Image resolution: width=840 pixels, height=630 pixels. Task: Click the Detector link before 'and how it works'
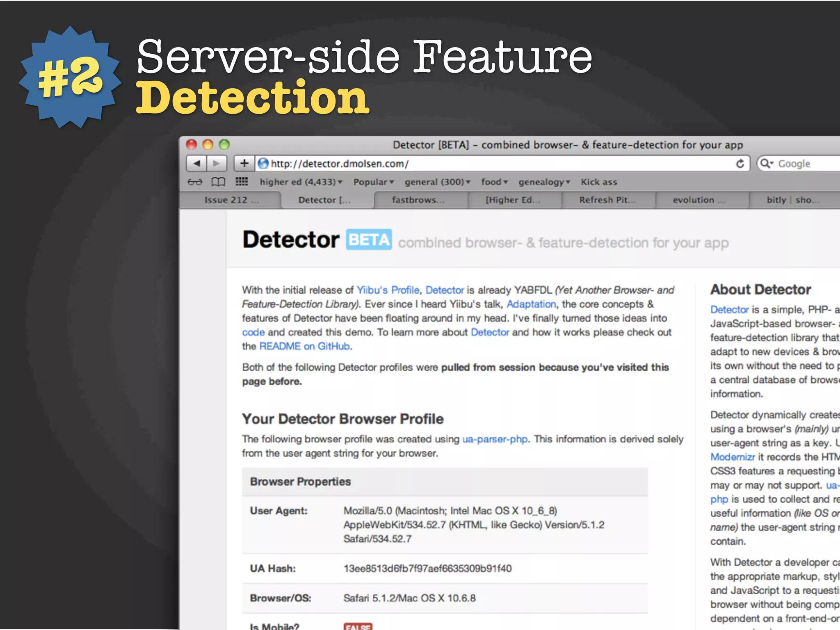490,332
